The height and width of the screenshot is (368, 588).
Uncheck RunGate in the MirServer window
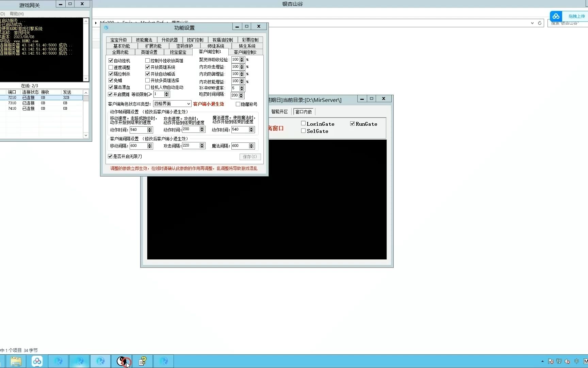click(x=352, y=124)
